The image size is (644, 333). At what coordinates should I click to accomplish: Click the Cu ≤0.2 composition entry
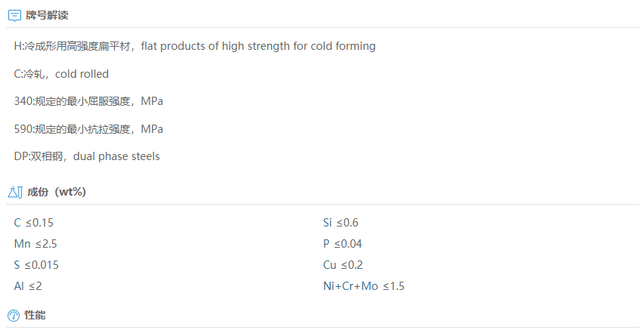pyautogui.click(x=343, y=265)
